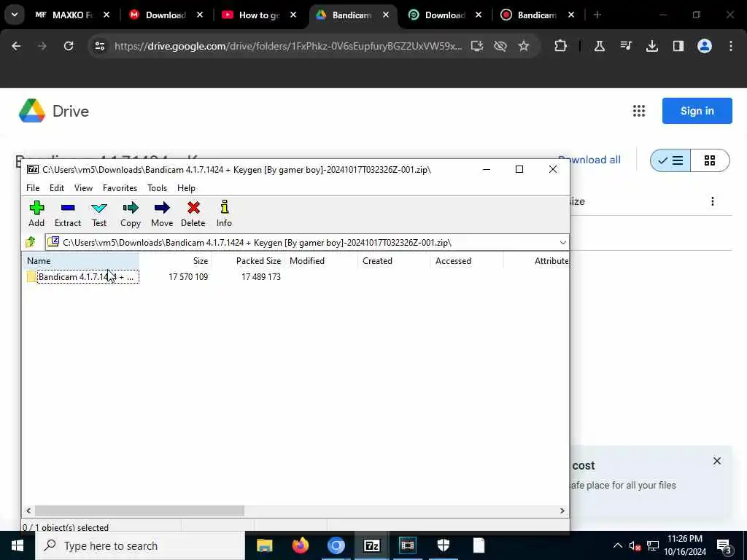Image resolution: width=747 pixels, height=560 pixels.
Task: Open the Tools menu
Action: 158,188
